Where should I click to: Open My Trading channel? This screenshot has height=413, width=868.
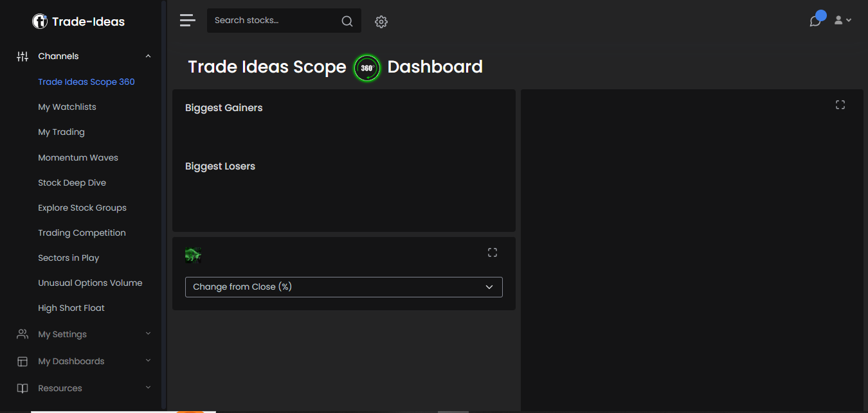click(x=61, y=132)
